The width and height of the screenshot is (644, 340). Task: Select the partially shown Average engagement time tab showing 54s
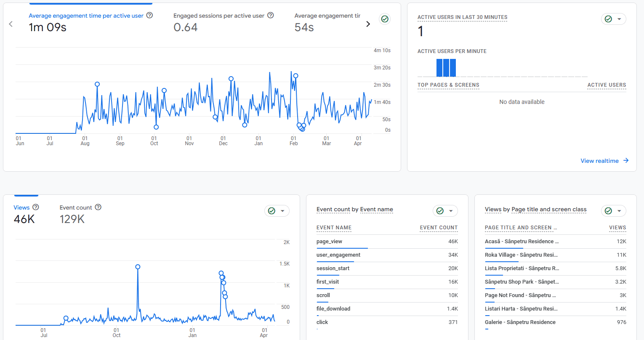(327, 23)
